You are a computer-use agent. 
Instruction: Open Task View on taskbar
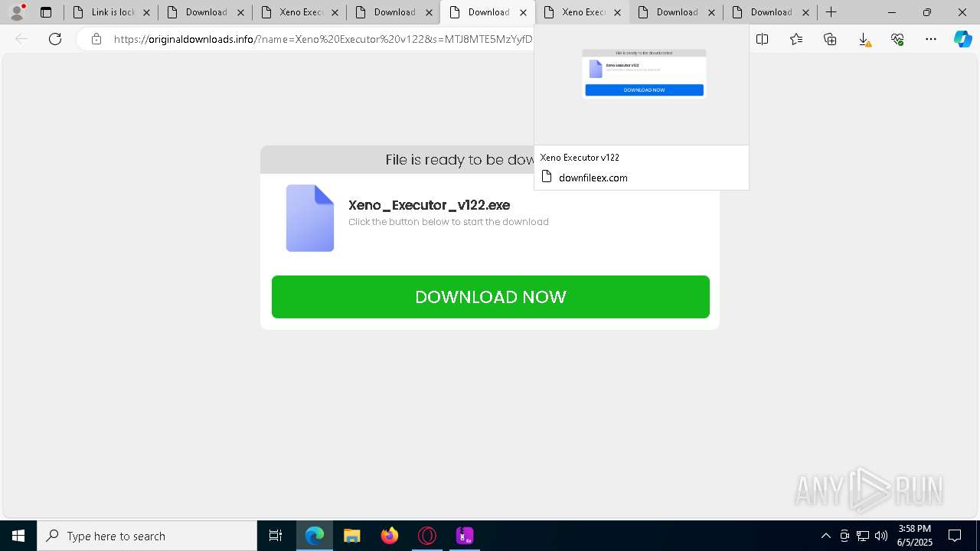pos(276,536)
